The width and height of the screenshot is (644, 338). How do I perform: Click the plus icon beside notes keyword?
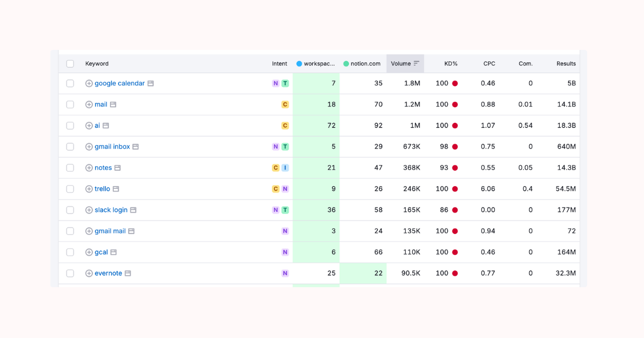(x=89, y=168)
